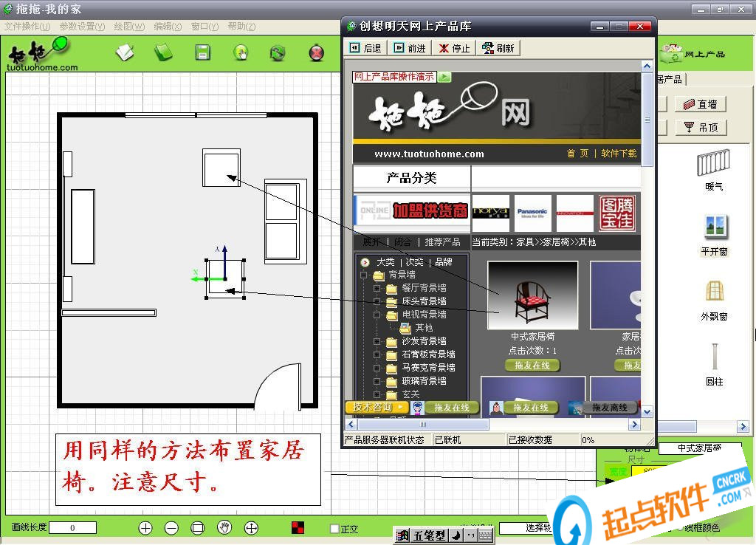756x545 pixels.
Task: Click the green book toolbar icon
Action: coord(163,52)
